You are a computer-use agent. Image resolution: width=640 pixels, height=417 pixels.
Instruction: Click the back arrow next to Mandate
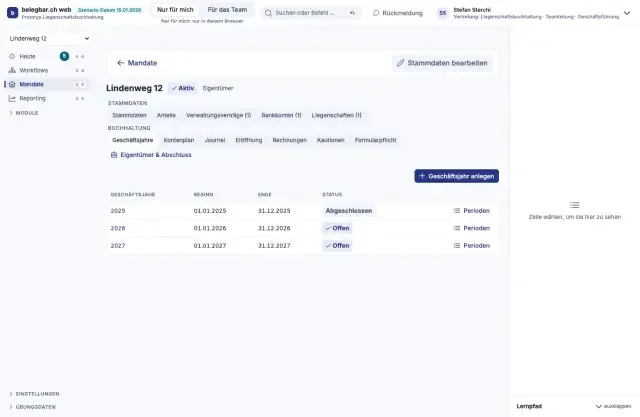coord(120,63)
